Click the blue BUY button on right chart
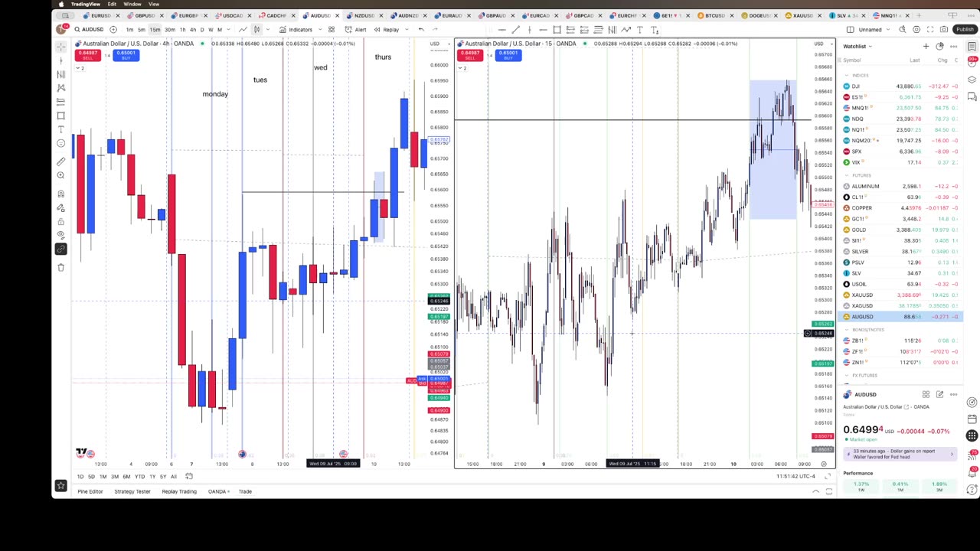The height and width of the screenshot is (551, 980). coord(508,55)
